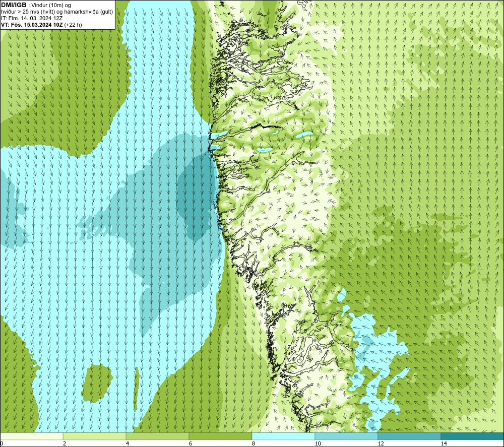Click the 'IT: Fim. 14. 03. 2024 12Z' line
Image resolution: width=504 pixels, height=447 pixels.
pyautogui.click(x=31, y=18)
